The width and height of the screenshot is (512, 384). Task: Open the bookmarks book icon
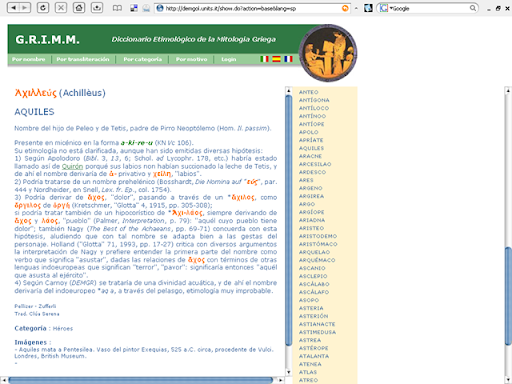[117, 8]
